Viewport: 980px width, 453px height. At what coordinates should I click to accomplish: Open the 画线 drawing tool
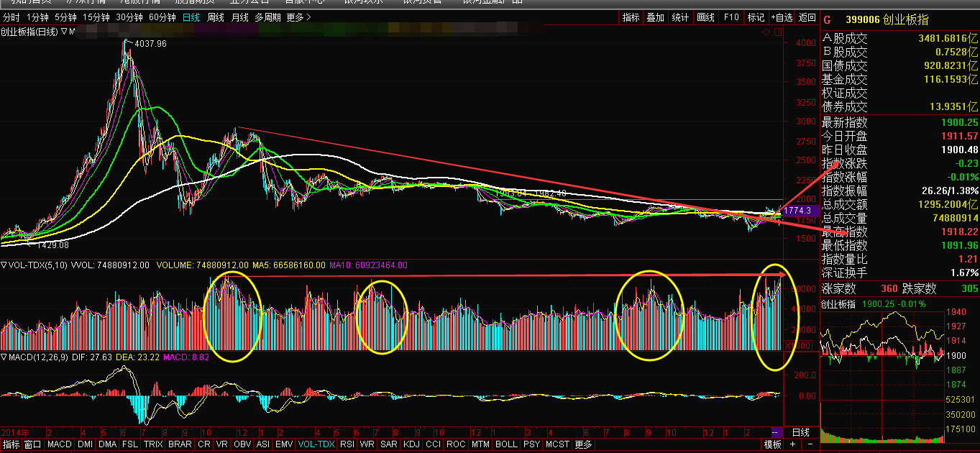click(705, 17)
